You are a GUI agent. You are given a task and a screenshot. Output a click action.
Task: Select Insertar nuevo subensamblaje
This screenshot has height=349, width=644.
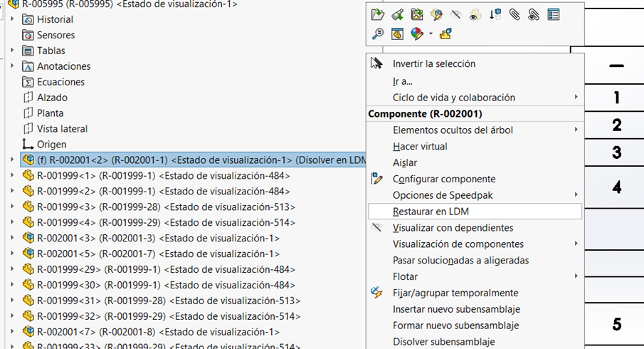(475, 309)
